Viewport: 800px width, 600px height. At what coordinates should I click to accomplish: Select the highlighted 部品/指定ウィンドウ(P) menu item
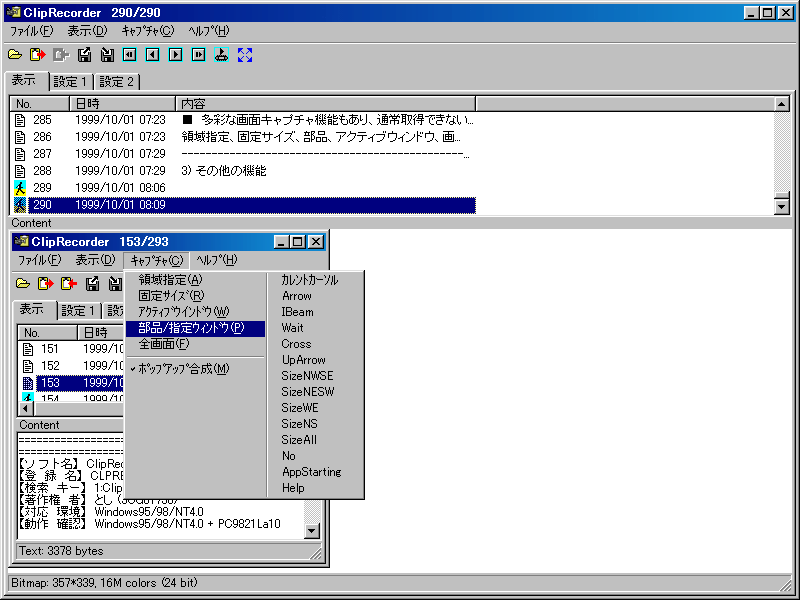point(195,328)
